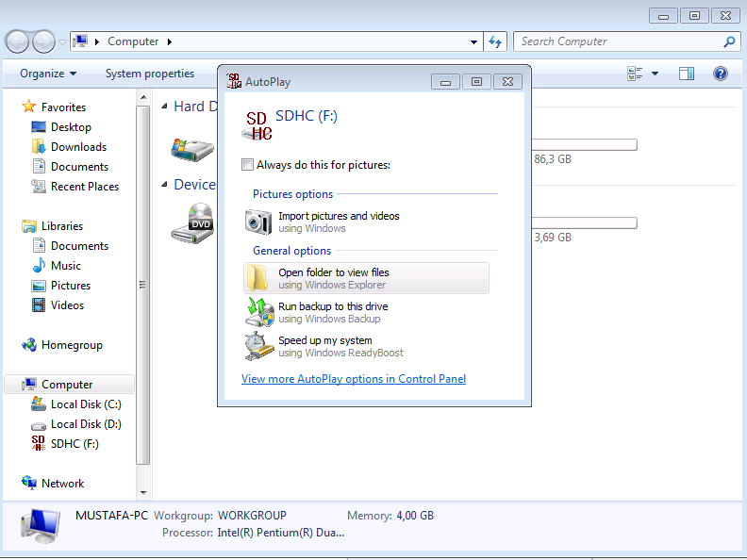Go forward in Explorer
This screenshot has width=747, height=560.
(x=43, y=41)
